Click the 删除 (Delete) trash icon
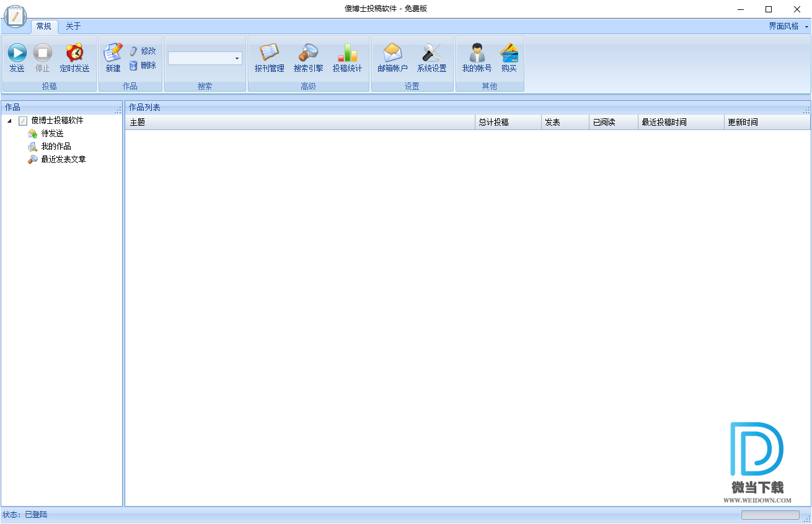 point(133,65)
